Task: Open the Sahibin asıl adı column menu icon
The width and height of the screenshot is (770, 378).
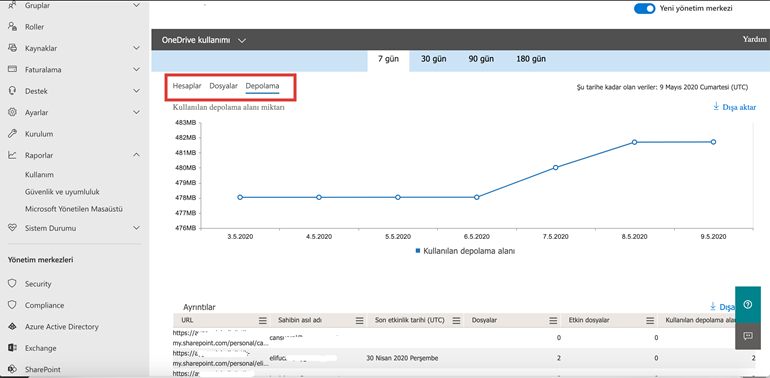Action: click(360, 321)
